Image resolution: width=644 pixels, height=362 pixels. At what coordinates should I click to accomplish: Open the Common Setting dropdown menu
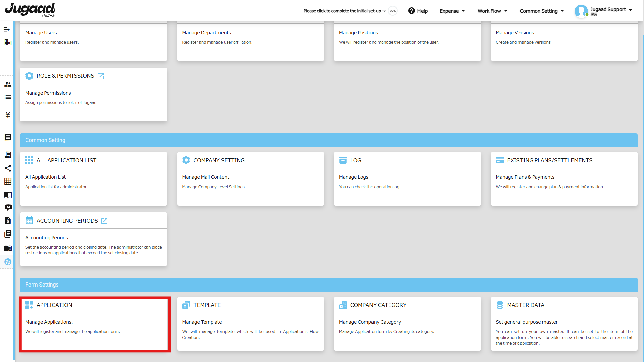coord(542,11)
